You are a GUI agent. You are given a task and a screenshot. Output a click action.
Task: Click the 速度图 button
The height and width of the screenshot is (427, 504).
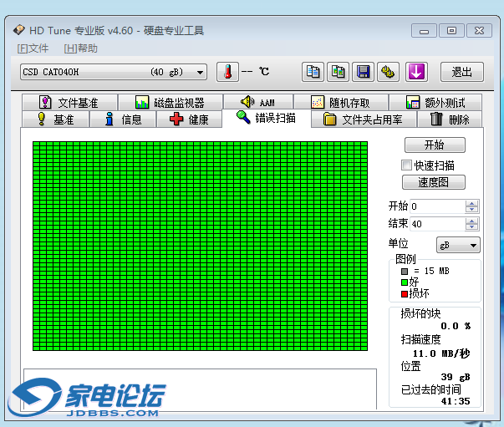[x=433, y=182]
